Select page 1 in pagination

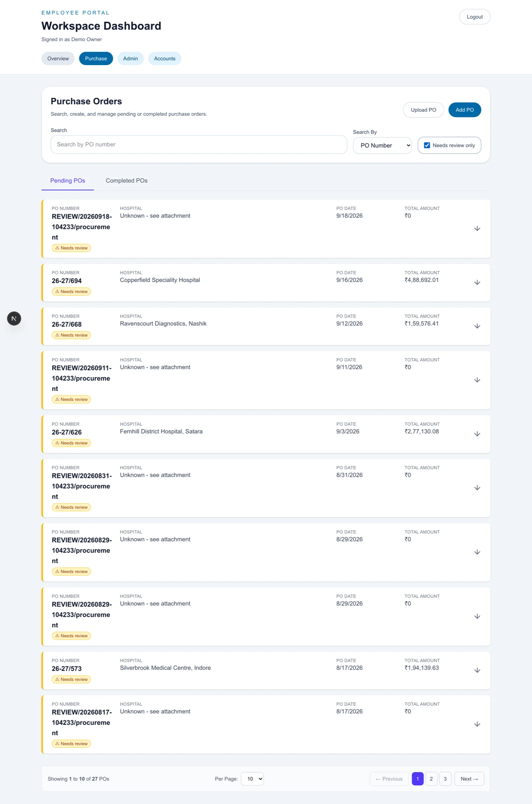417,779
